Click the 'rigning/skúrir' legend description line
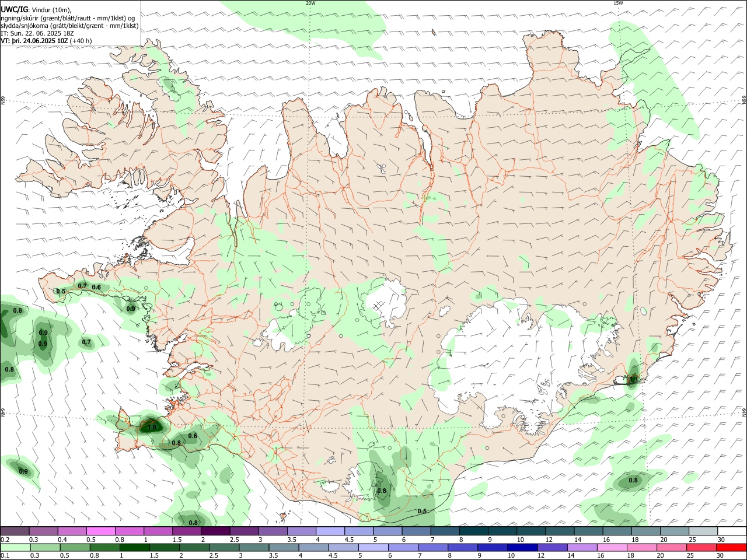The width and height of the screenshot is (747, 560). click(68, 18)
